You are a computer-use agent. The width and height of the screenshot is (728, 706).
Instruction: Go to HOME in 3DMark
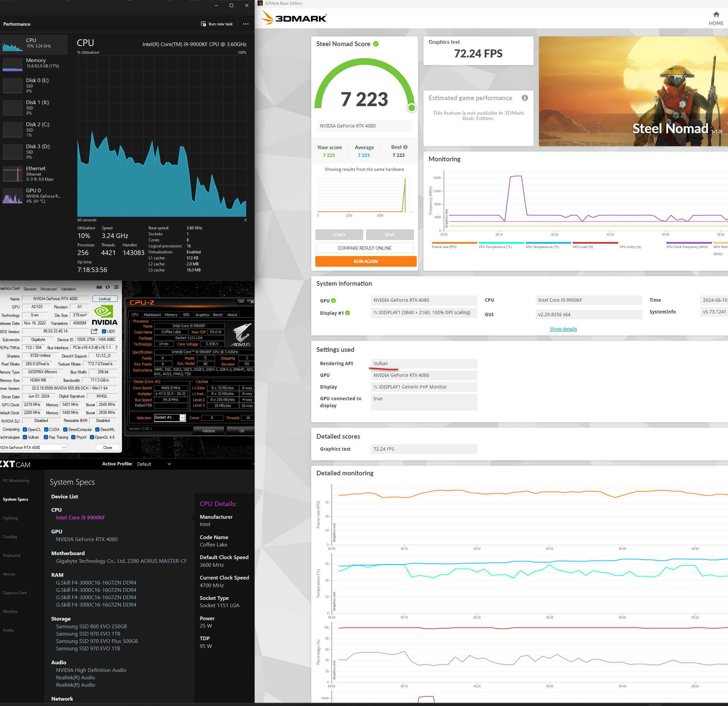[x=716, y=19]
